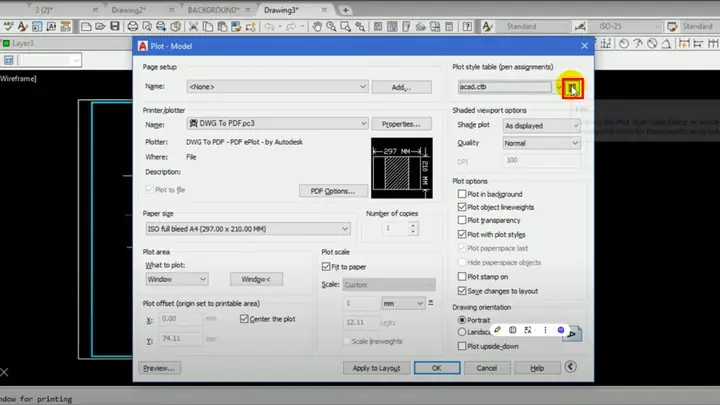The height and width of the screenshot is (405, 720).
Task: Enable Plot in background checkbox
Action: [x=462, y=194]
